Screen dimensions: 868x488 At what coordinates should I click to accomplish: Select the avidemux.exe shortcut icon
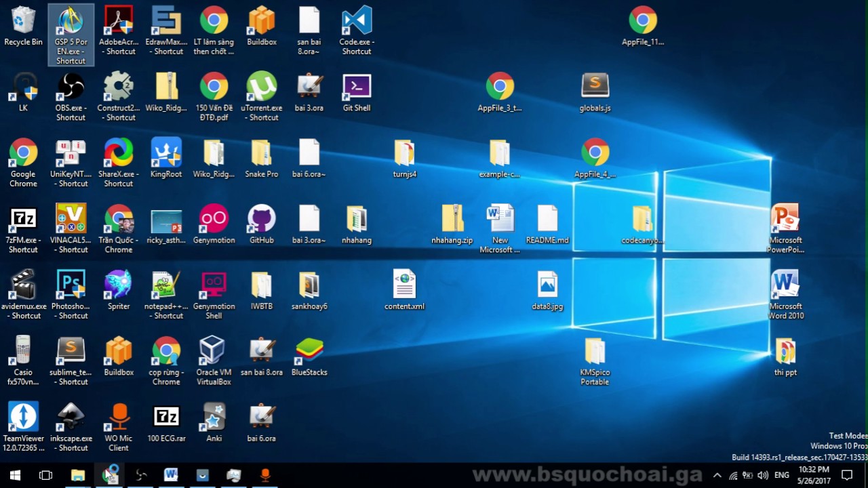pyautogui.click(x=23, y=295)
